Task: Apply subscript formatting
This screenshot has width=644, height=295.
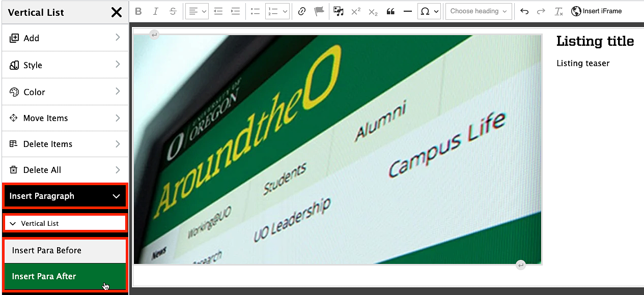Action: [x=373, y=11]
